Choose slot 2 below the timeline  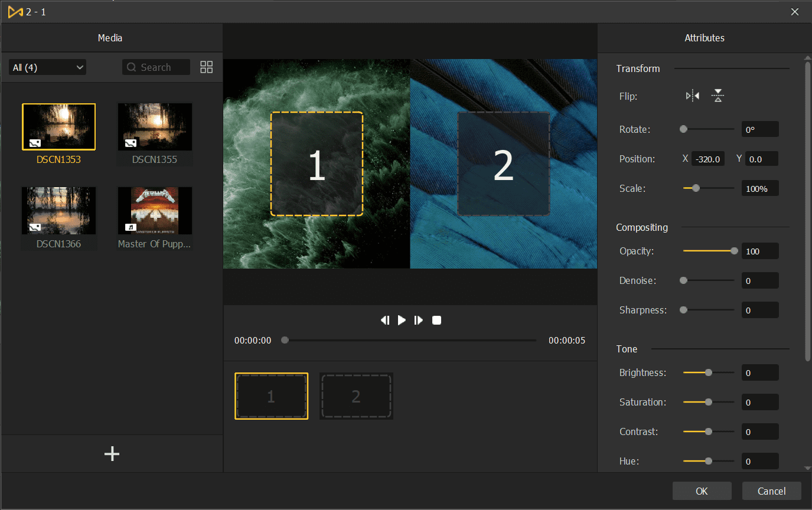tap(356, 396)
